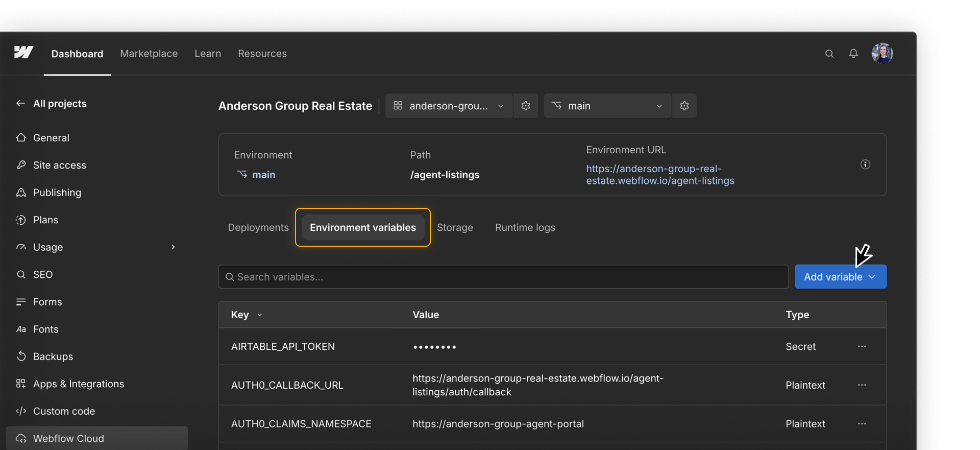Click Plaintext type in AUTH0_CALLBACK_URL row
Viewport: 980px width, 450px height.
(x=805, y=385)
